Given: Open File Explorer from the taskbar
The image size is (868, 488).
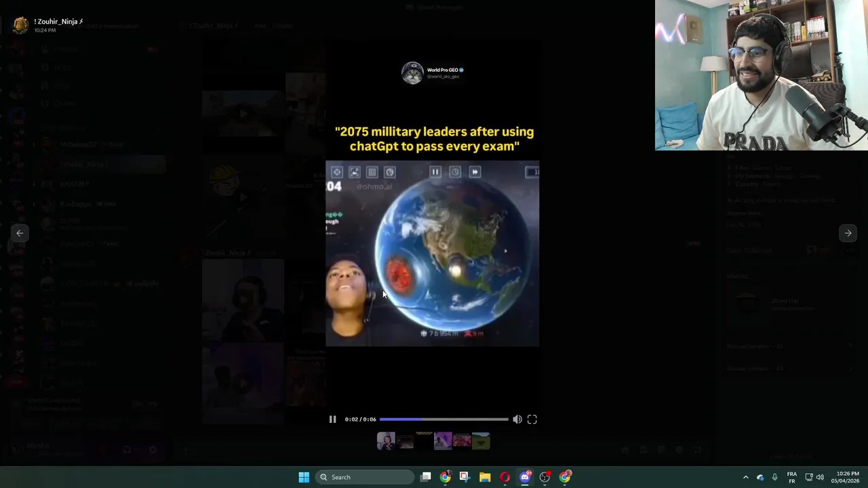Looking at the screenshot, I should [485, 477].
